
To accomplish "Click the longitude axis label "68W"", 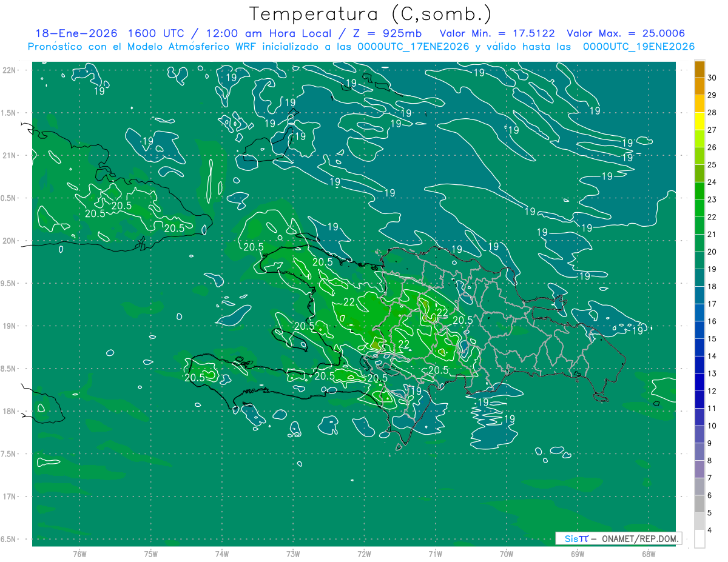I will click(x=649, y=554).
